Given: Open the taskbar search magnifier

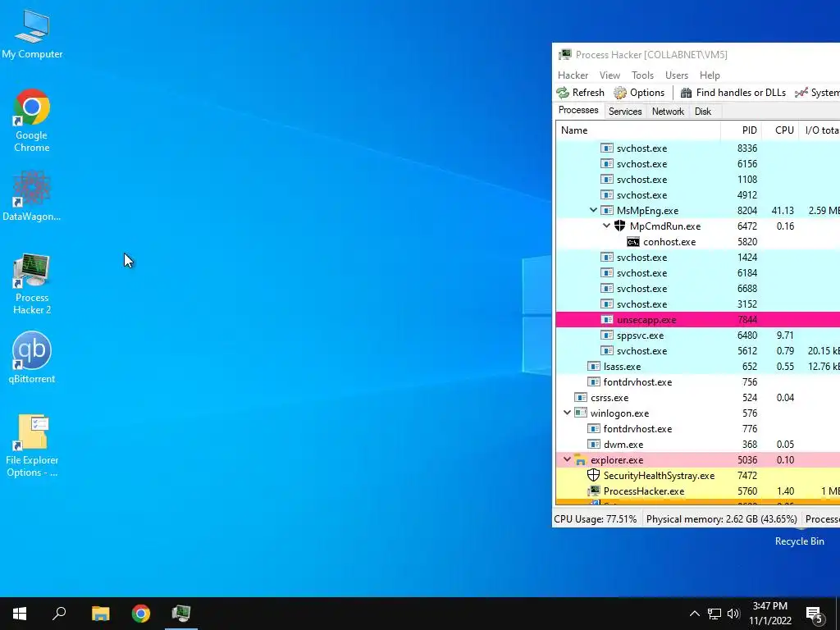Looking at the screenshot, I should coord(59,614).
